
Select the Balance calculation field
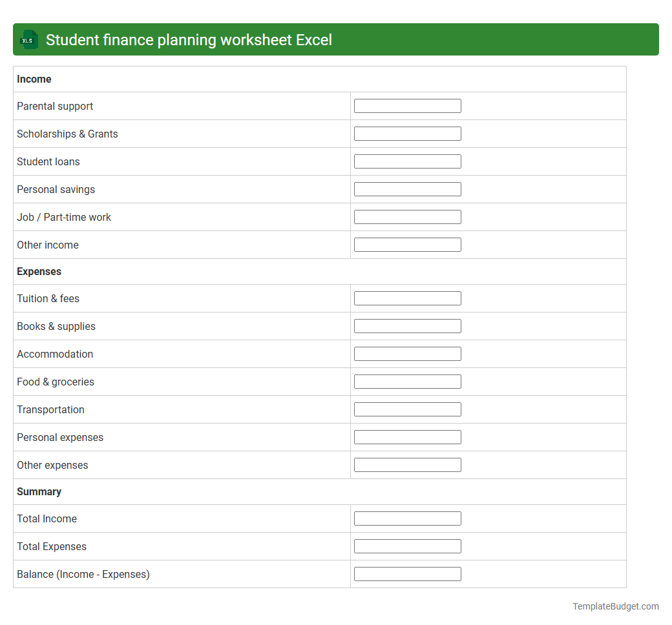click(407, 573)
